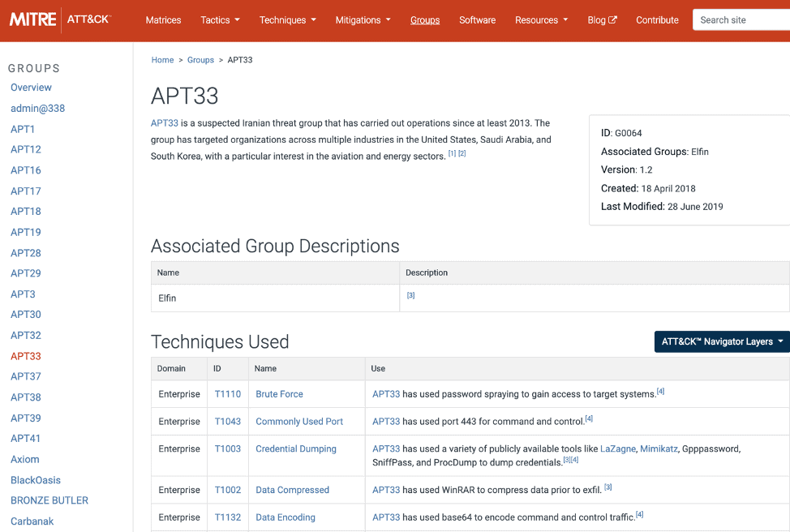Select BRONZE BUTLER in the sidebar
790x532 pixels.
(x=49, y=500)
